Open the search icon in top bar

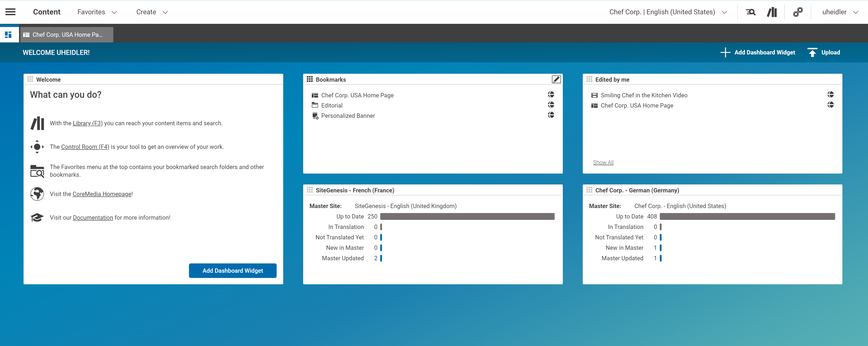[x=751, y=12]
